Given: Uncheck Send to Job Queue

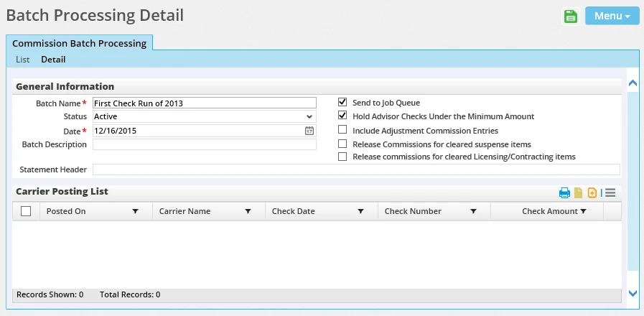Looking at the screenshot, I should (342, 103).
